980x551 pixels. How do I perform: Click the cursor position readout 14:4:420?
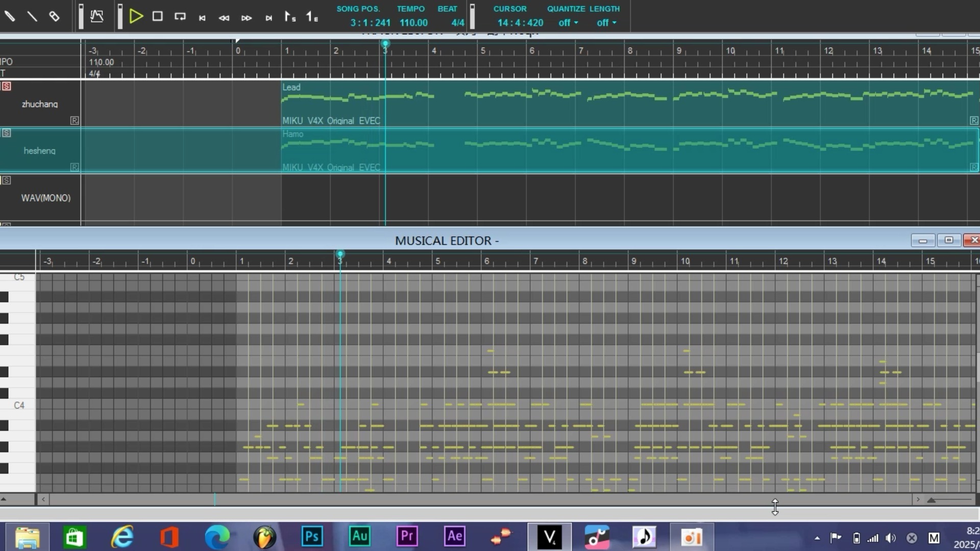pos(520,22)
